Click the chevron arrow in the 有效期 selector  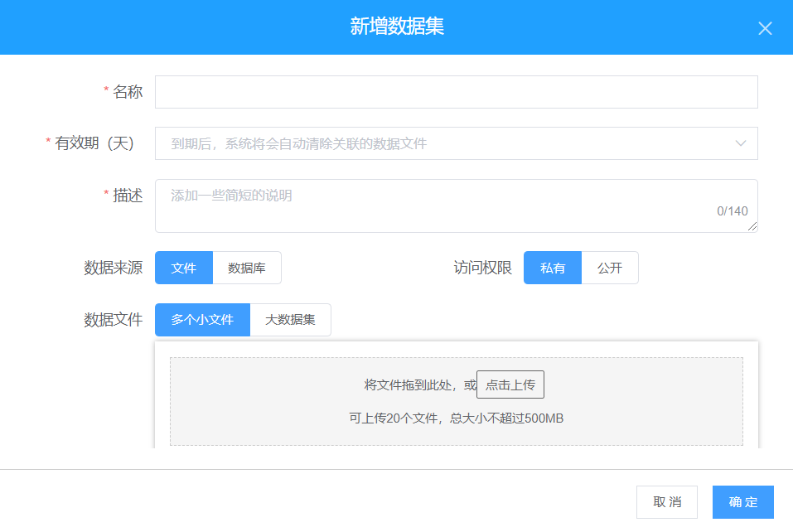coord(741,143)
